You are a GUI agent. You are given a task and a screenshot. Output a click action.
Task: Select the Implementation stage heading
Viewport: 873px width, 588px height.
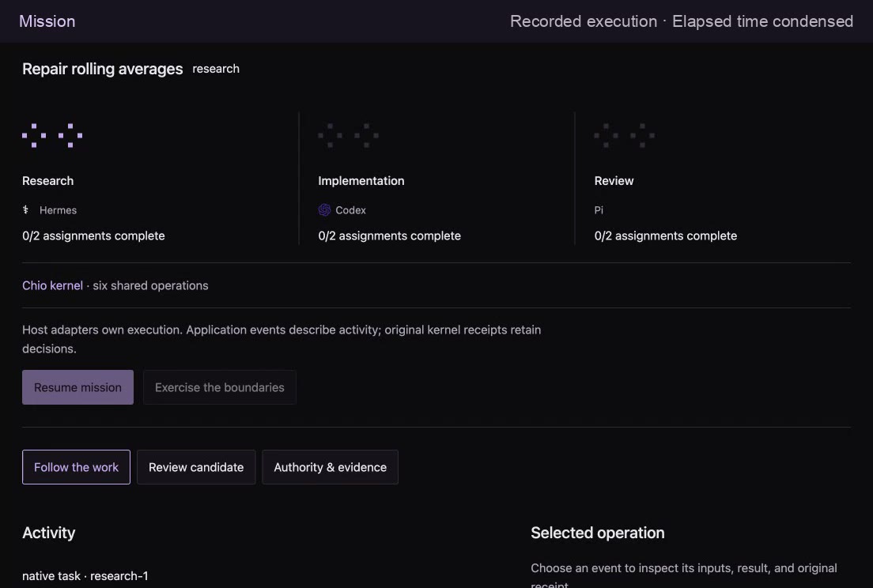361,181
